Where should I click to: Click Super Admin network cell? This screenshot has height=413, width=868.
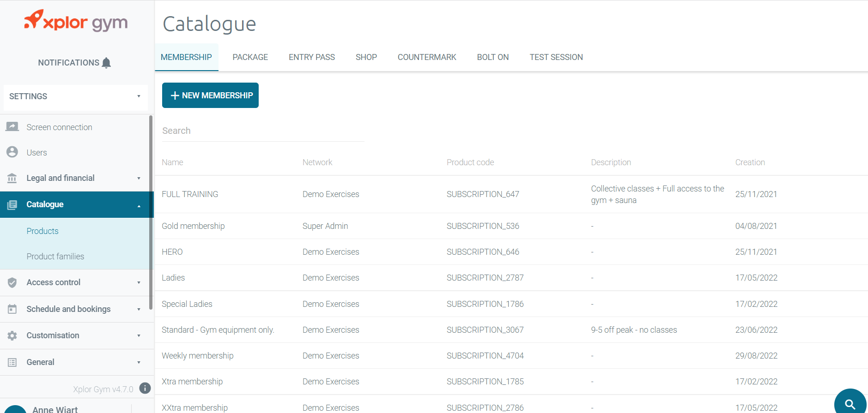pos(325,226)
